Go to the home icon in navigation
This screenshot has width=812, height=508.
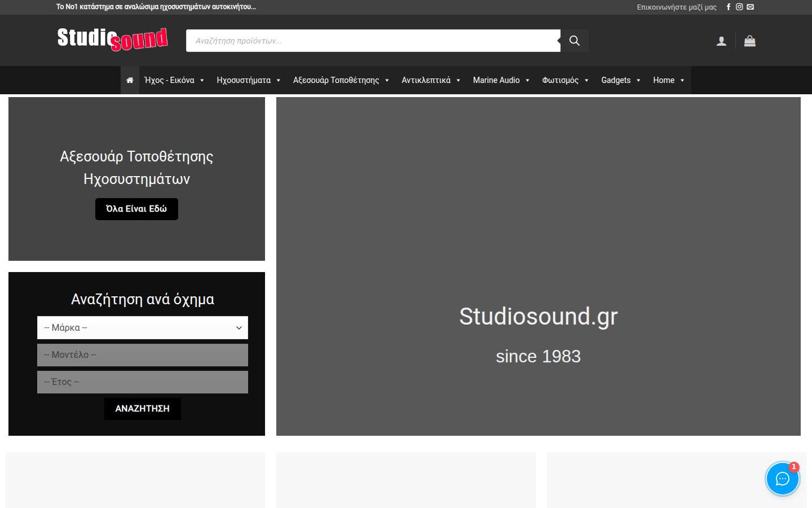(130, 80)
